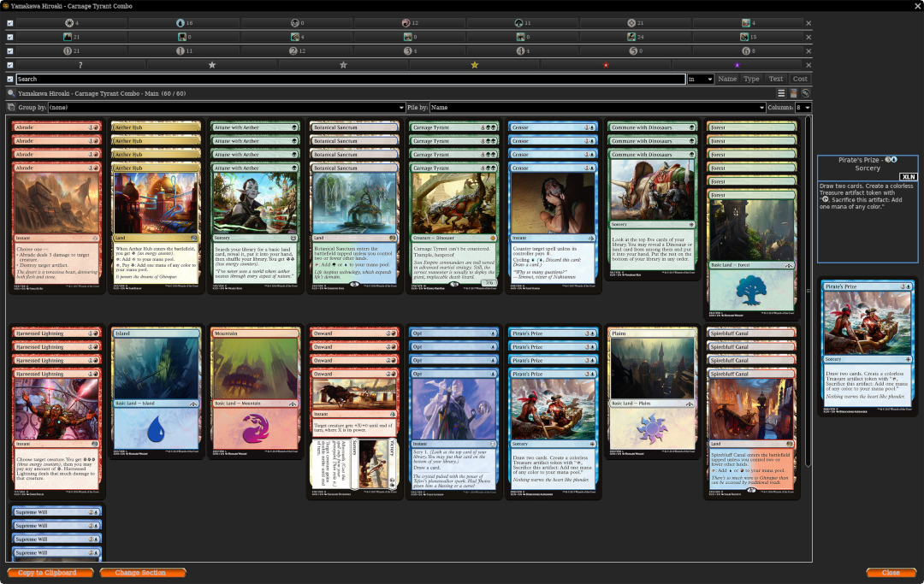Click Copy to Clipboard button
The height and width of the screenshot is (584, 924).
50,572
